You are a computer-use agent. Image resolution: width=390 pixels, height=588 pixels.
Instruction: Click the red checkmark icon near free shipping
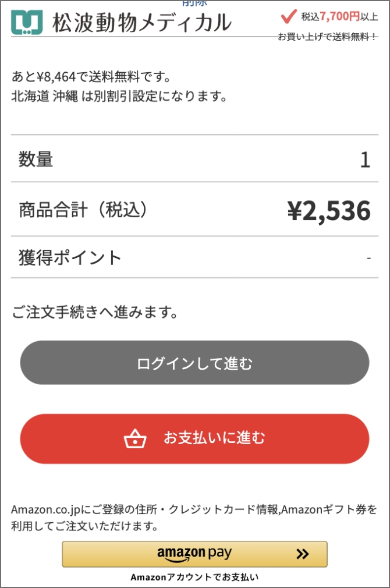[289, 16]
